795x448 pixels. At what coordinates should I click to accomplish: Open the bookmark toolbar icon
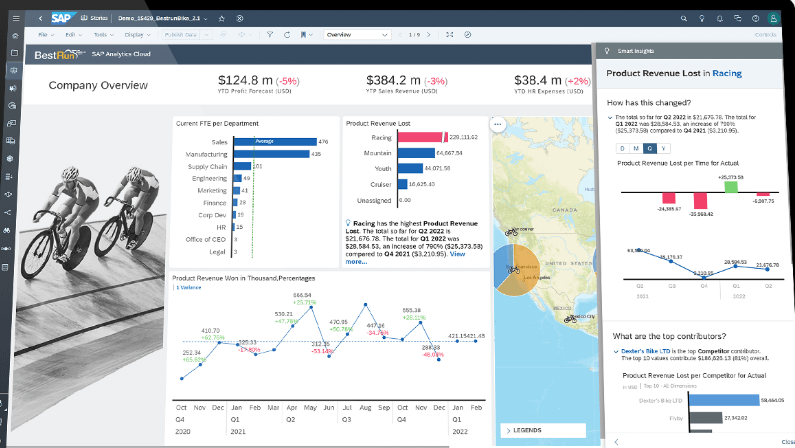303,34
